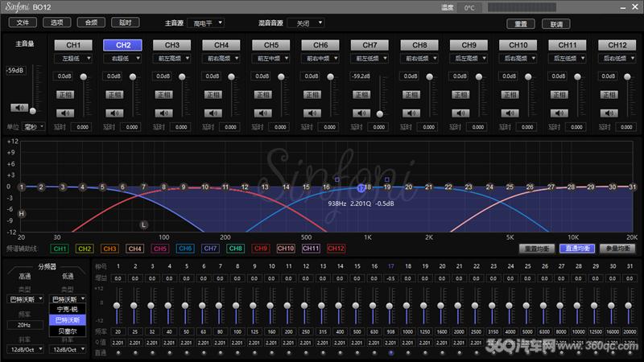The height and width of the screenshot is (362, 644).
Task: Mute CH1 with its speaker icon
Action: (x=65, y=113)
